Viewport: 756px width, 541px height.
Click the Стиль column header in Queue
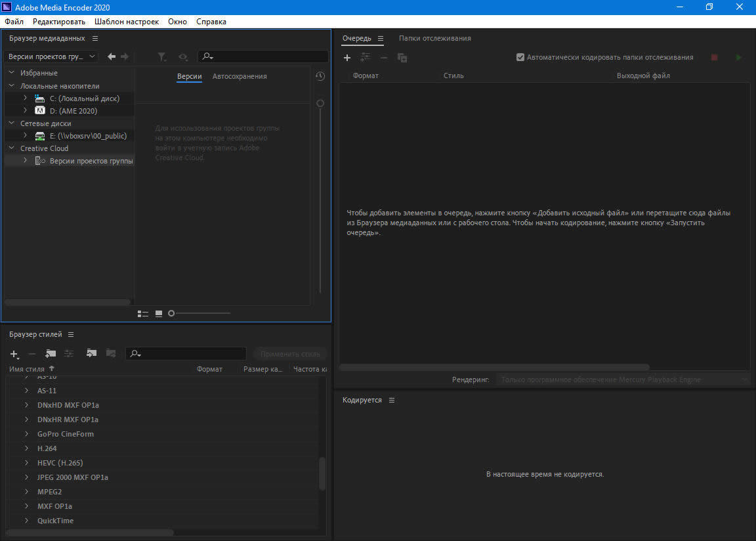[x=453, y=76]
